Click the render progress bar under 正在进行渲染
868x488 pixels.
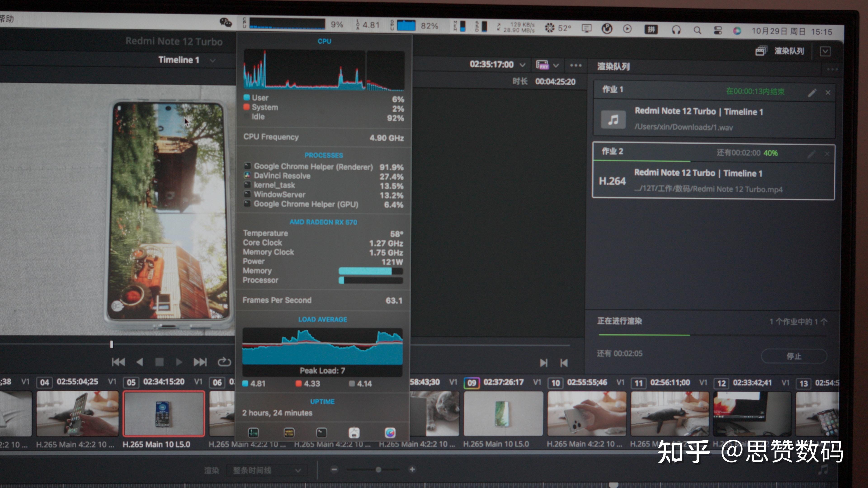[x=713, y=335]
